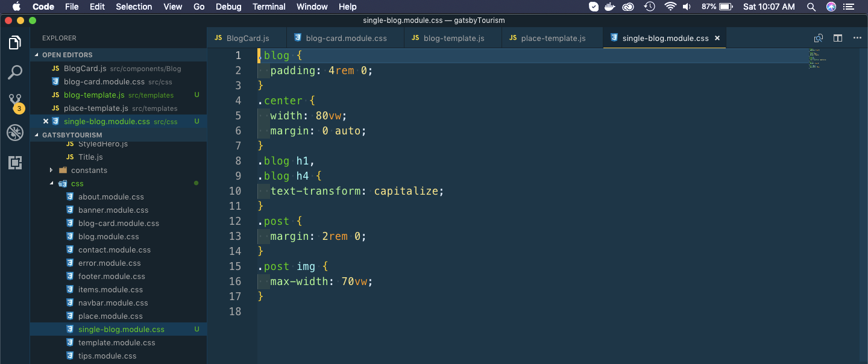Open the Debug view in activity bar
The image size is (868, 364).
(x=15, y=133)
